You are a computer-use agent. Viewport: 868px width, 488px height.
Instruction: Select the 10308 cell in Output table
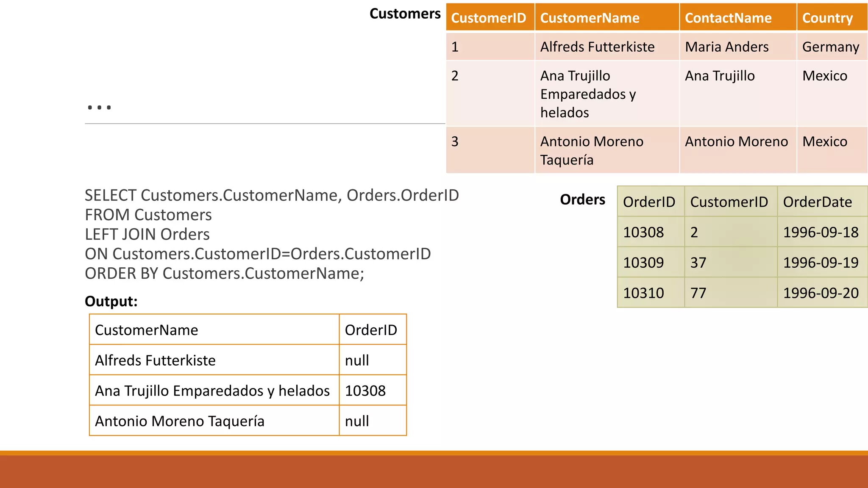pyautogui.click(x=365, y=391)
